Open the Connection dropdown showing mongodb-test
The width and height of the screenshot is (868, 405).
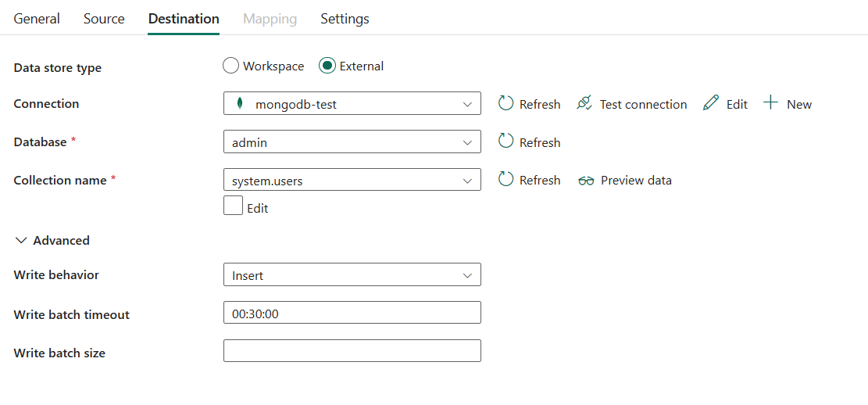pyautogui.click(x=352, y=104)
